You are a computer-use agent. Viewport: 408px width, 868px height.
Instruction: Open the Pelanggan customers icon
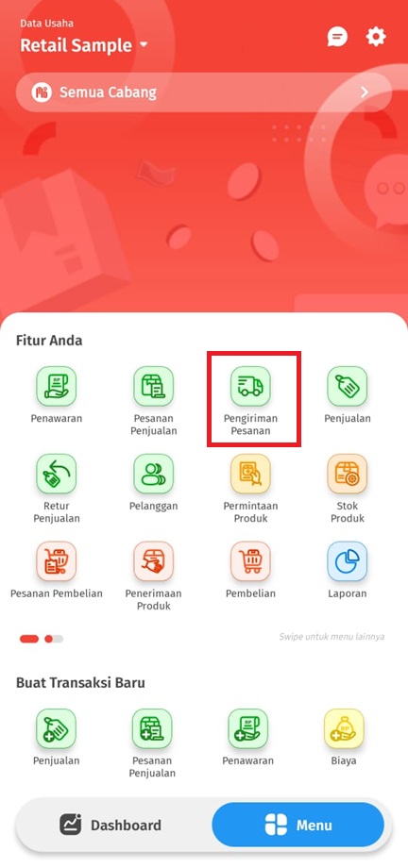[x=153, y=474]
